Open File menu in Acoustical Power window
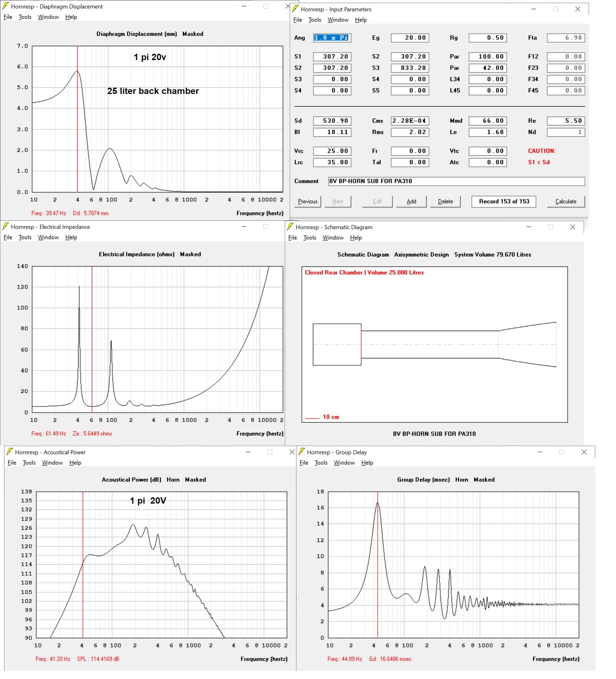The width and height of the screenshot is (616, 679). pyautogui.click(x=12, y=463)
